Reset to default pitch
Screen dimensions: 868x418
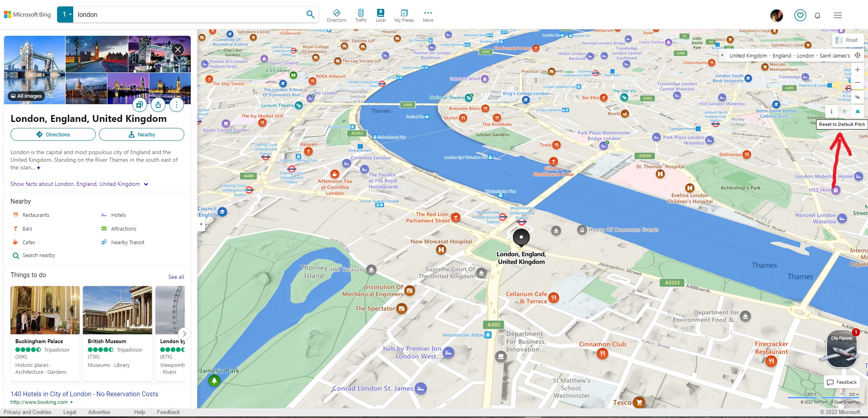[x=858, y=111]
